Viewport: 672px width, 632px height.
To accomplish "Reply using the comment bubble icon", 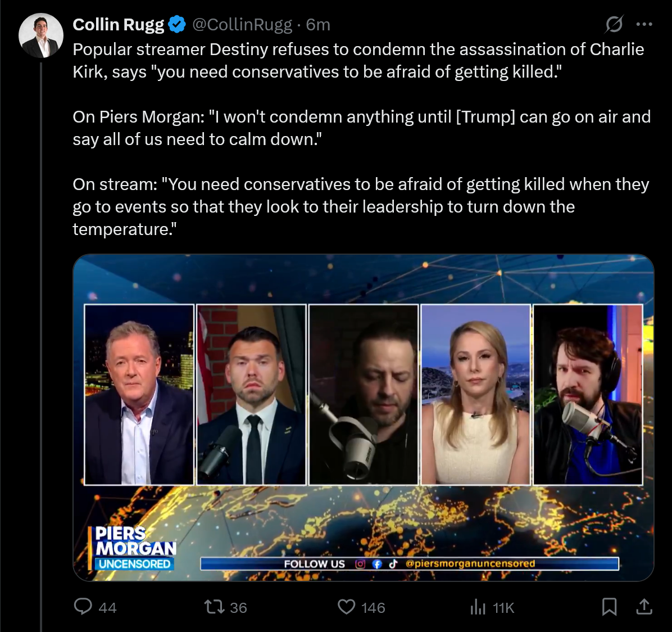I will 83,607.
